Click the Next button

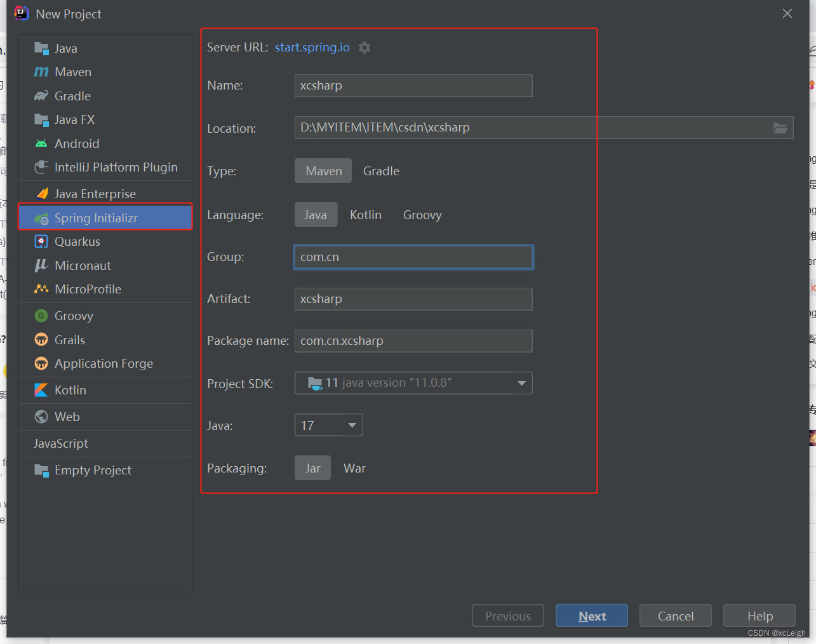tap(592, 616)
